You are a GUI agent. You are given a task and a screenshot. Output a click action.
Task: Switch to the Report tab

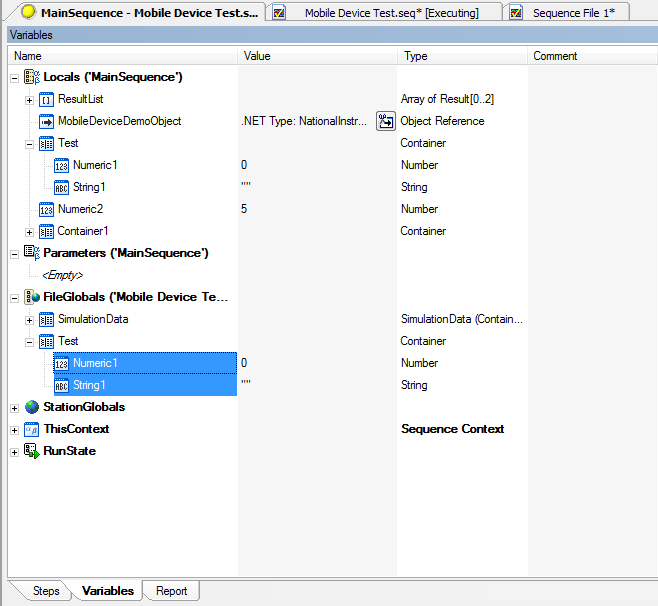[x=171, y=591]
